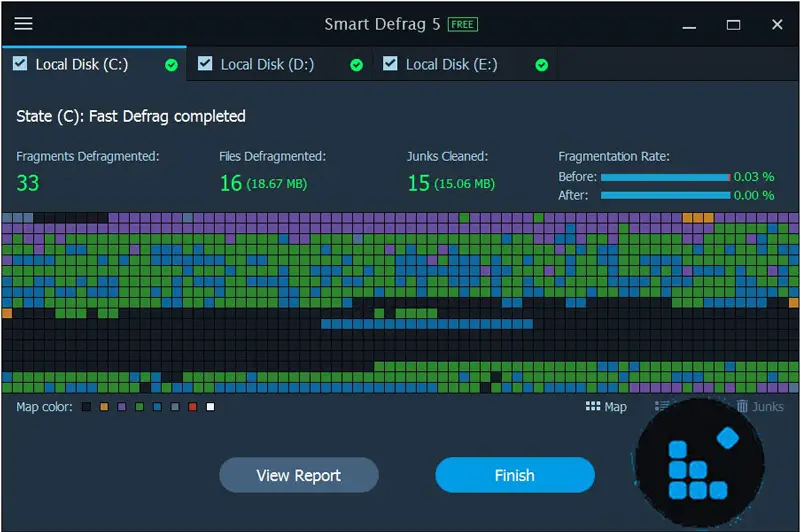The height and width of the screenshot is (532, 800).
Task: Click the FREE edition badge
Action: tap(462, 24)
